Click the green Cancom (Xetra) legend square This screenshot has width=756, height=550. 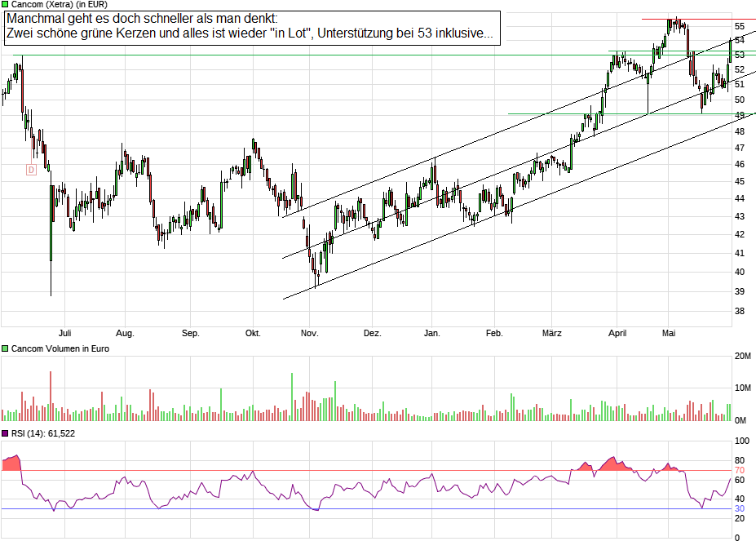pos(6,4)
